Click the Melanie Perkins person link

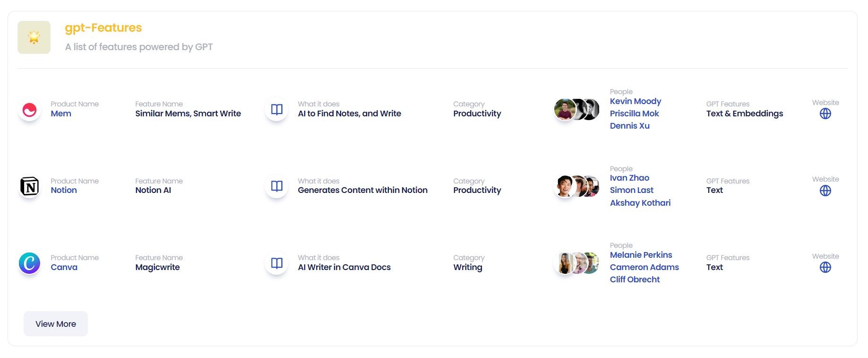click(x=641, y=255)
